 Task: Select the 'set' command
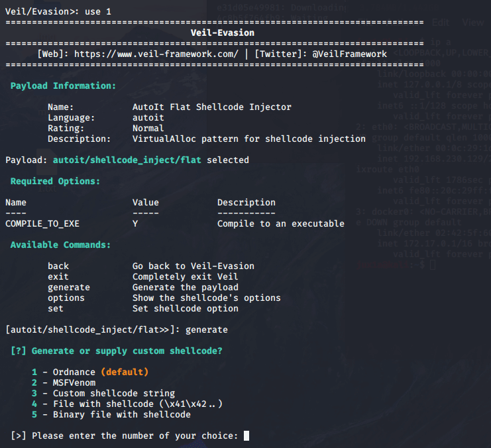pos(56,309)
